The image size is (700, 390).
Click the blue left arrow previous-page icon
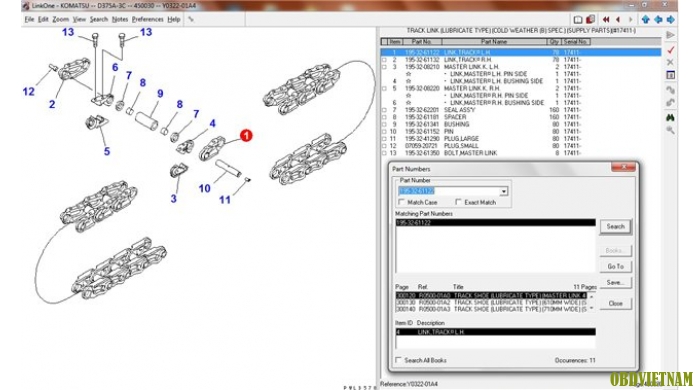click(658, 20)
